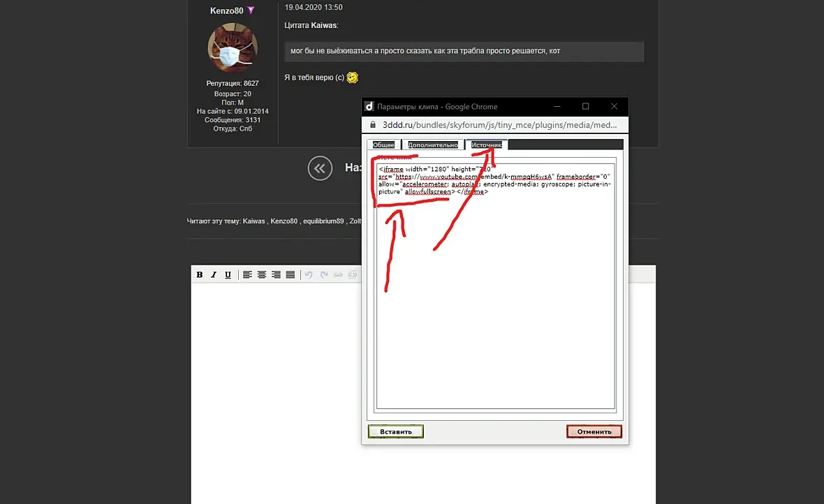
Task: Click the Цитата Kaiwas heading
Action: 311,25
